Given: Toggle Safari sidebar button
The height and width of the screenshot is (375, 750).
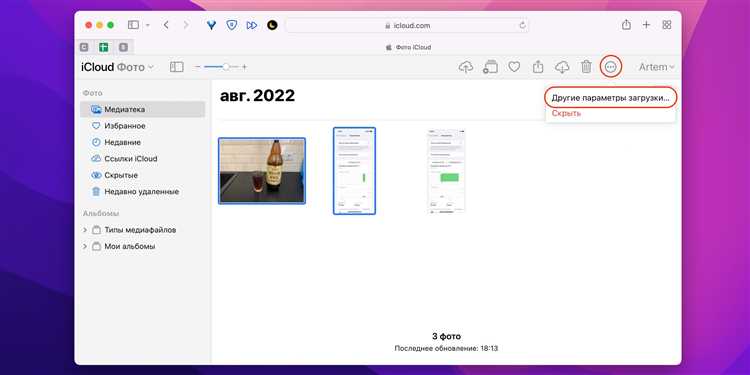Looking at the screenshot, I should pyautogui.click(x=133, y=25).
